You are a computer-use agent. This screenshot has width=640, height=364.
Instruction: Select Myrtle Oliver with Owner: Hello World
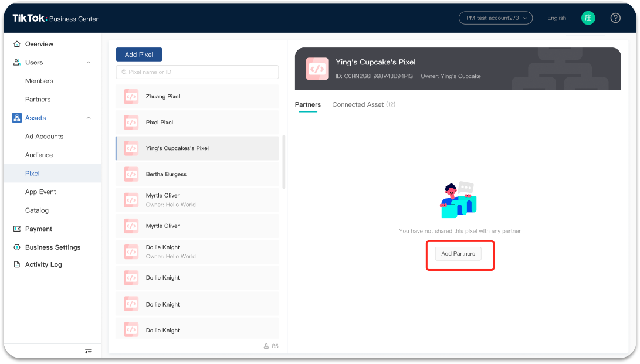[197, 200]
